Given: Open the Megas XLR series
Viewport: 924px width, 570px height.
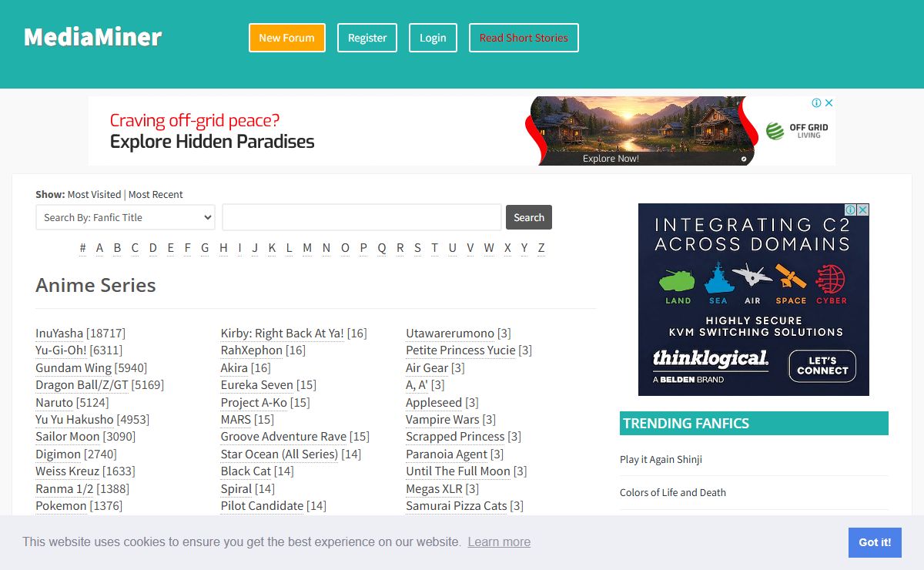Looking at the screenshot, I should point(434,489).
